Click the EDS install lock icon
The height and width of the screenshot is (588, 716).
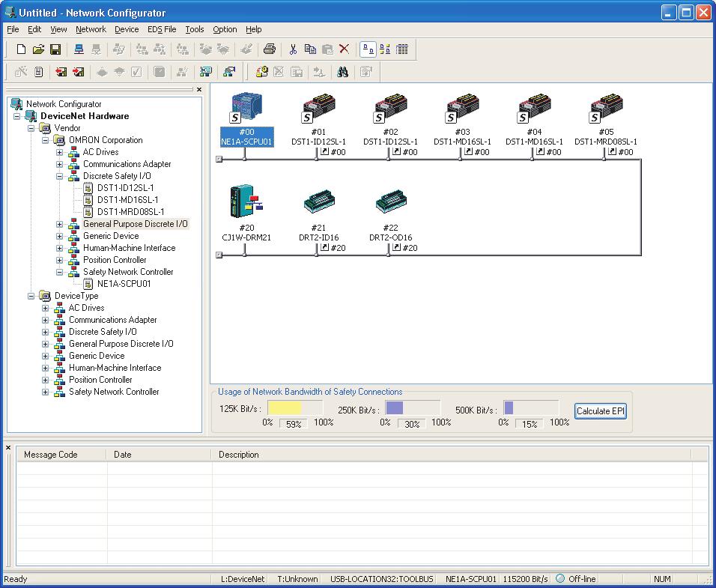pos(261,72)
